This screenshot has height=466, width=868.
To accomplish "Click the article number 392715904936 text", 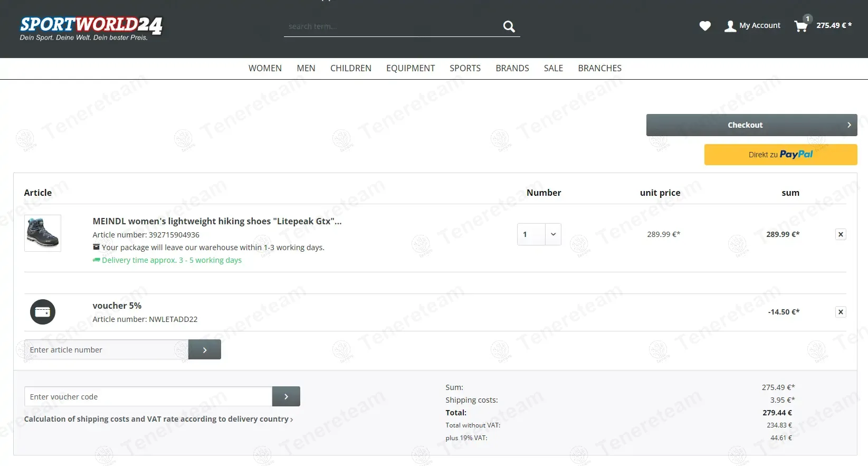I will (146, 235).
